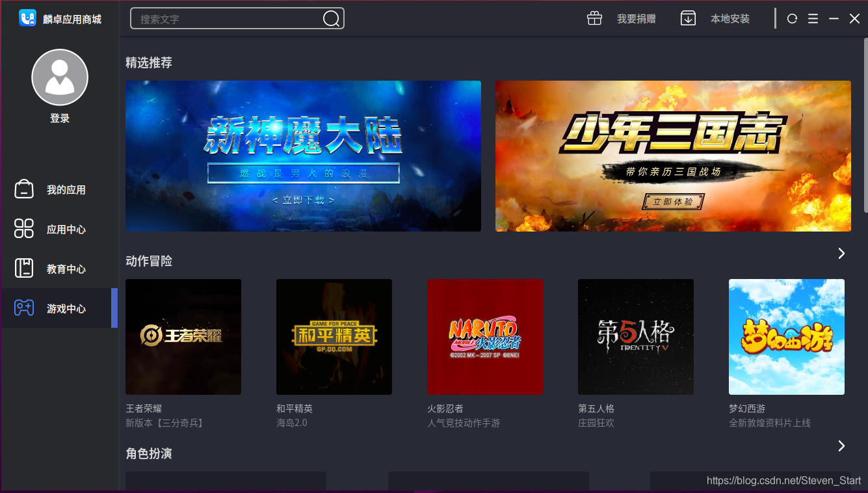Open the hamburger menu icon
This screenshot has width=868, height=493.
813,19
